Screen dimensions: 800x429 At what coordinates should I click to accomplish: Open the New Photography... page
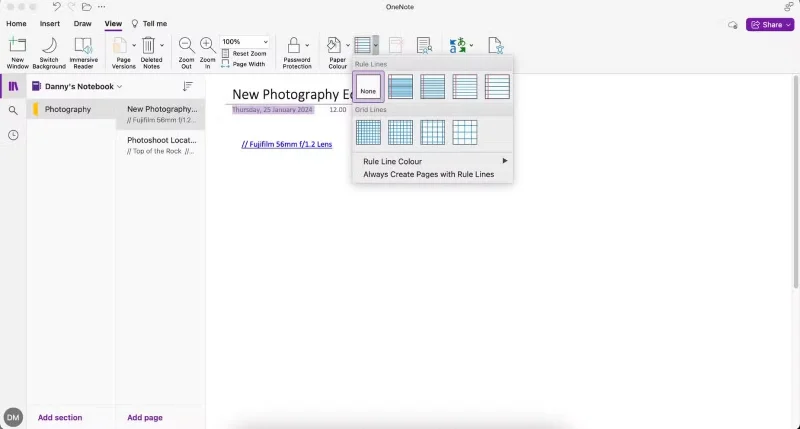(x=161, y=114)
